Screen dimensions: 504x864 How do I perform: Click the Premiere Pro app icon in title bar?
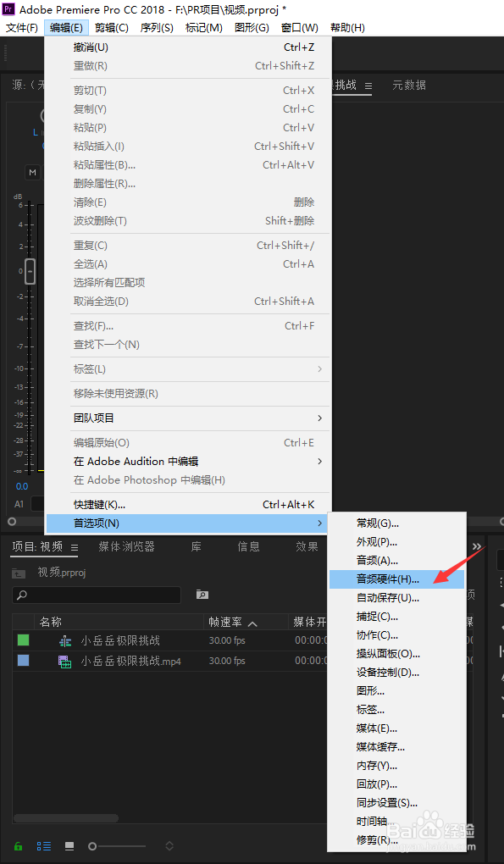[x=9, y=8]
